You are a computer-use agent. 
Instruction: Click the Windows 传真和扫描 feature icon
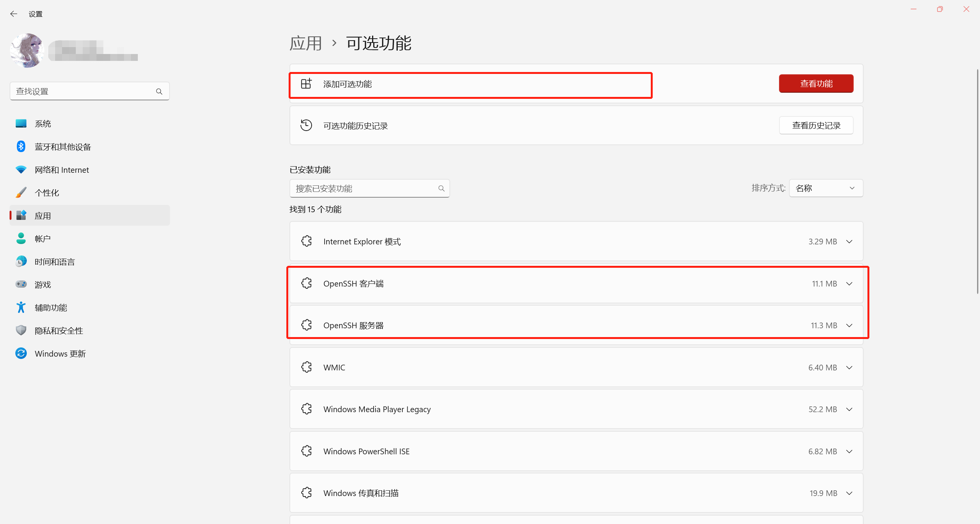[306, 493]
